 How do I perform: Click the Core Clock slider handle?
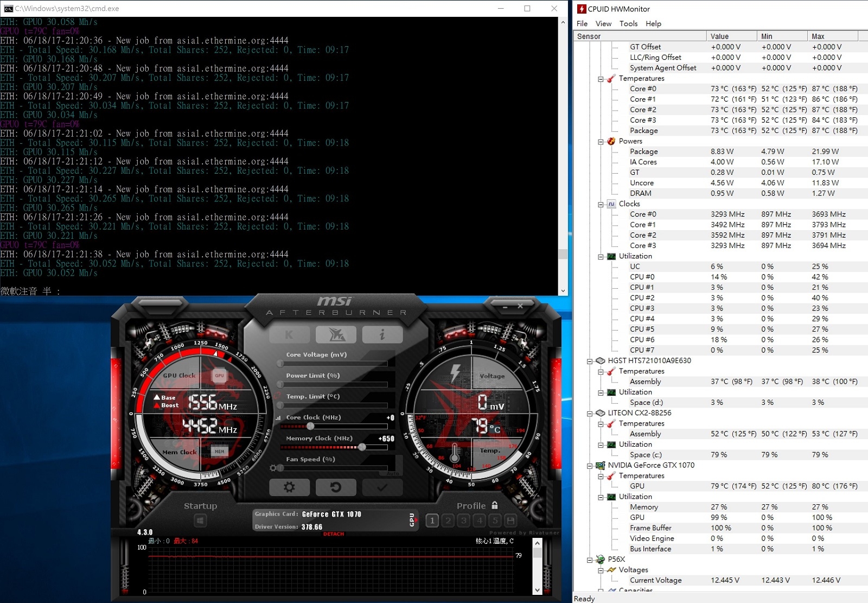[311, 426]
